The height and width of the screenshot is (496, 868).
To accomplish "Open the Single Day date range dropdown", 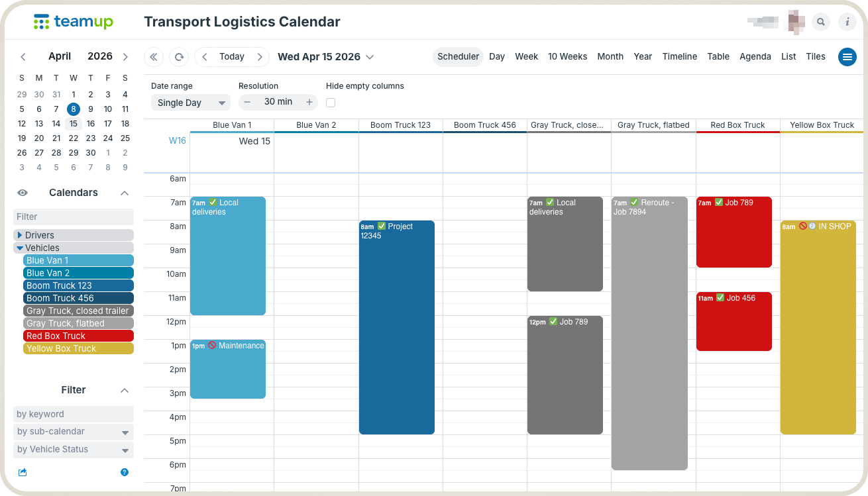I will (x=190, y=103).
